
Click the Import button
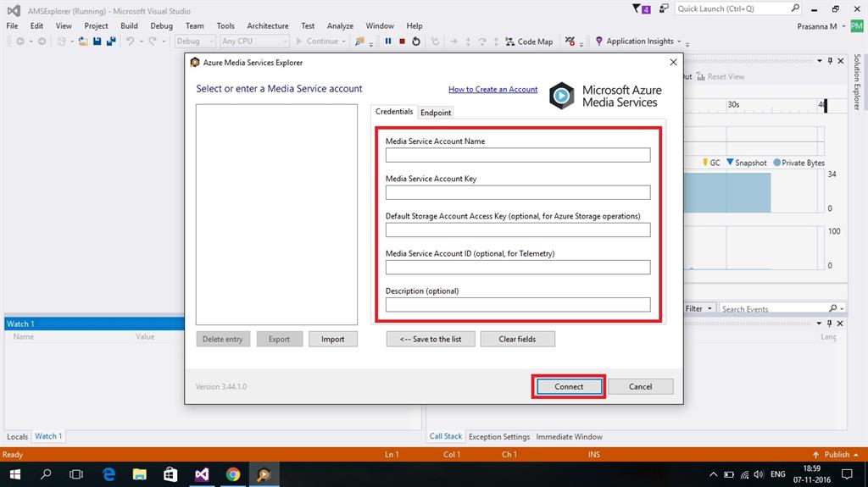[332, 339]
